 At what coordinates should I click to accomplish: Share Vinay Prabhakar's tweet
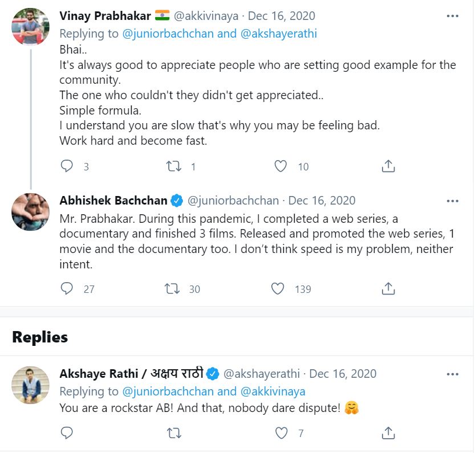[x=388, y=166]
